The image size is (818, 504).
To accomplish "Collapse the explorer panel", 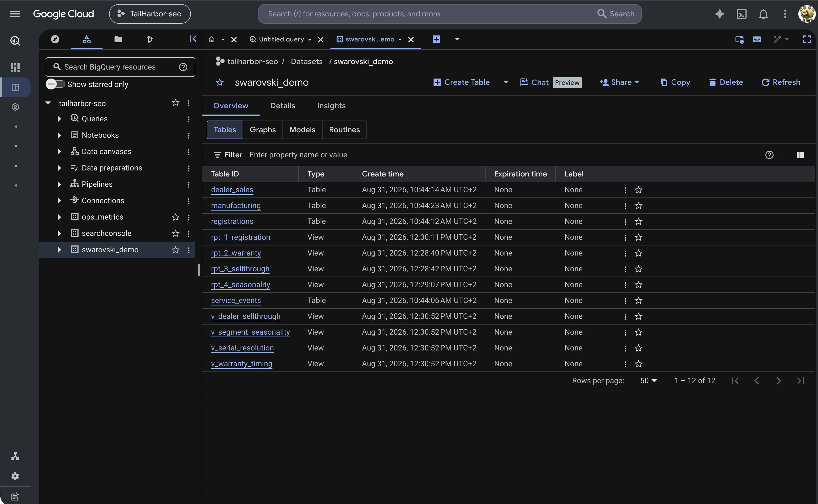I will [x=193, y=39].
